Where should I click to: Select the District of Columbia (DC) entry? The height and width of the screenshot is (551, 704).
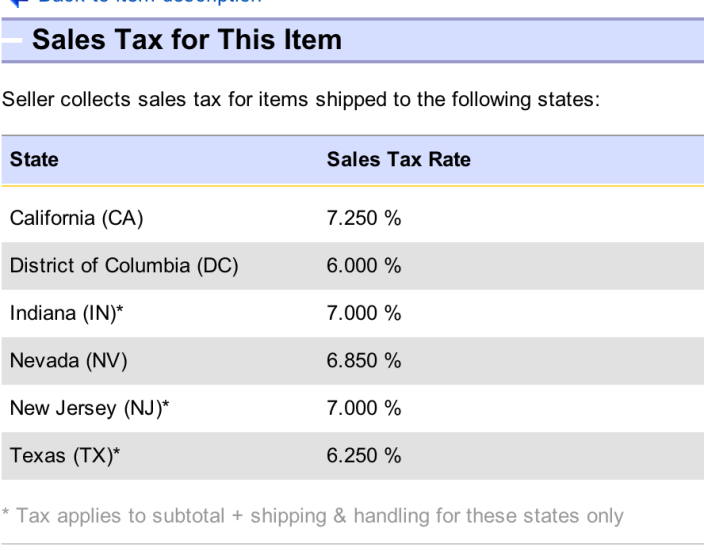(x=124, y=266)
